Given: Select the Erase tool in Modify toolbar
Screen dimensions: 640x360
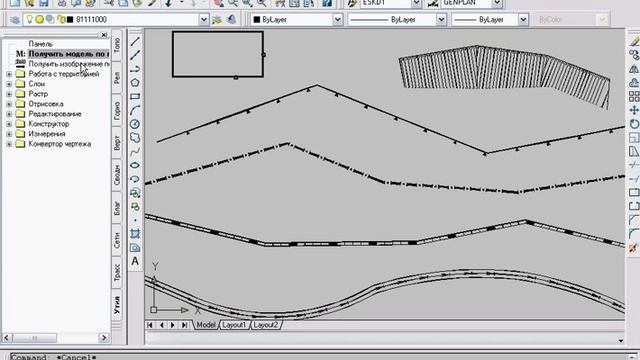Looking at the screenshot, I should click(634, 41).
